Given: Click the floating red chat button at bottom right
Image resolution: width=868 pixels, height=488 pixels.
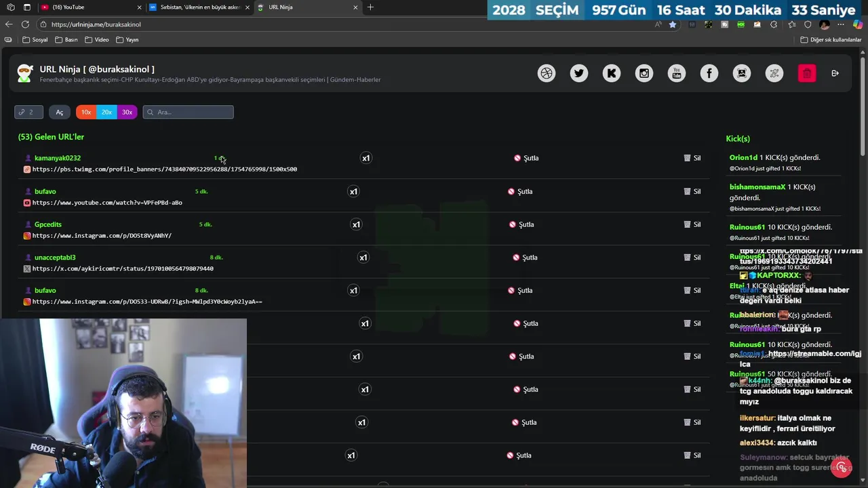Looking at the screenshot, I should (x=842, y=468).
